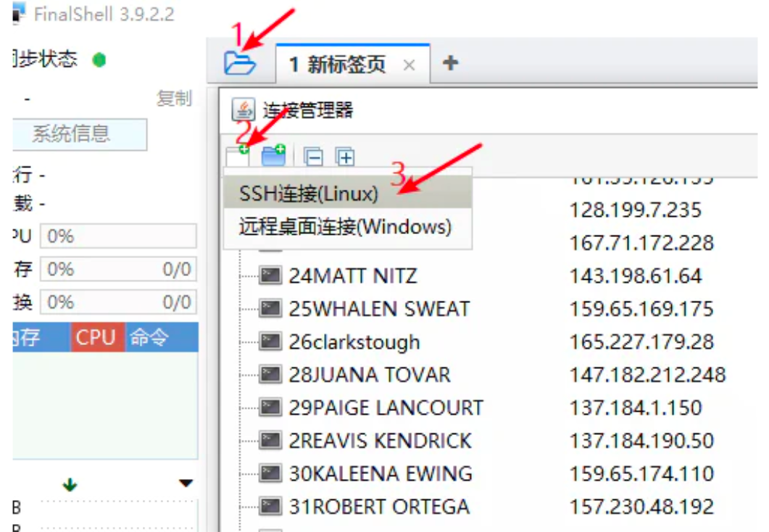Open the 24MATT NITZ connection
This screenshot has height=532, width=769.
(x=353, y=276)
